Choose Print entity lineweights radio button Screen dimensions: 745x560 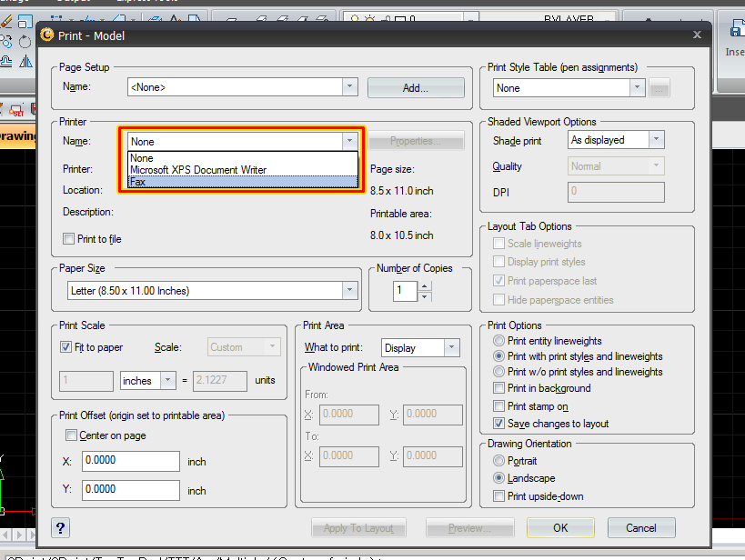coord(498,341)
